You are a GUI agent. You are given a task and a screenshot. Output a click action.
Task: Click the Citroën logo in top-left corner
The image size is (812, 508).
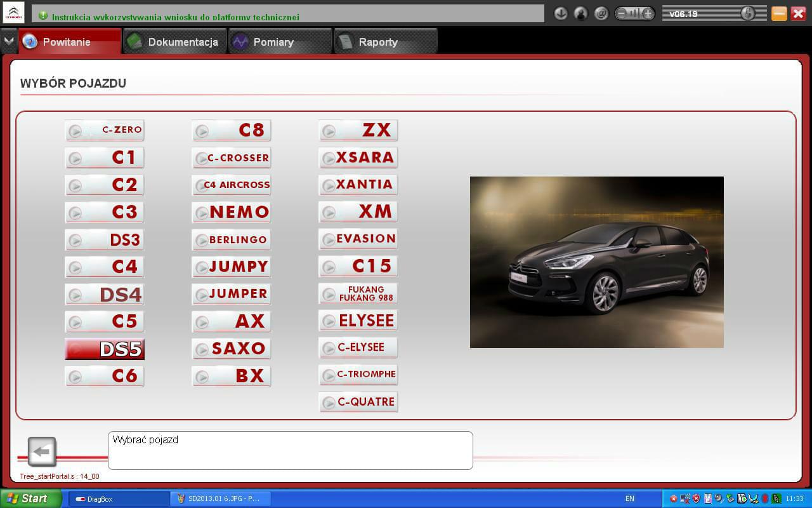(x=13, y=13)
